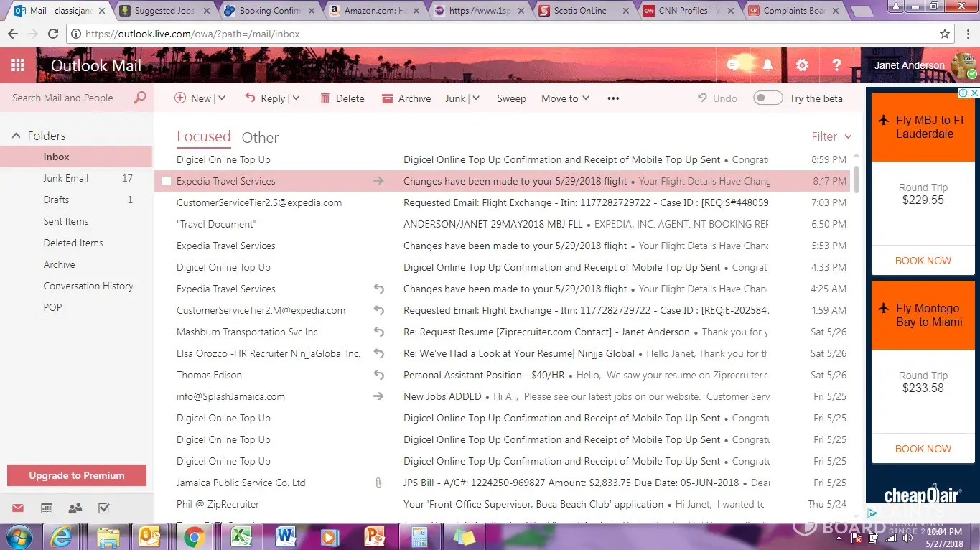Open the app launcher waffle icon
The image size is (980, 550).
(18, 65)
